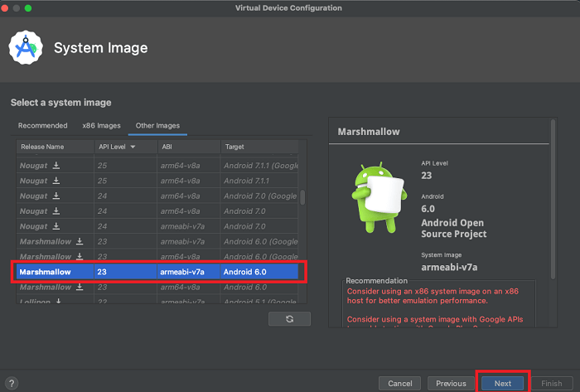
Task: Click the Target column header
Action: coord(259,147)
